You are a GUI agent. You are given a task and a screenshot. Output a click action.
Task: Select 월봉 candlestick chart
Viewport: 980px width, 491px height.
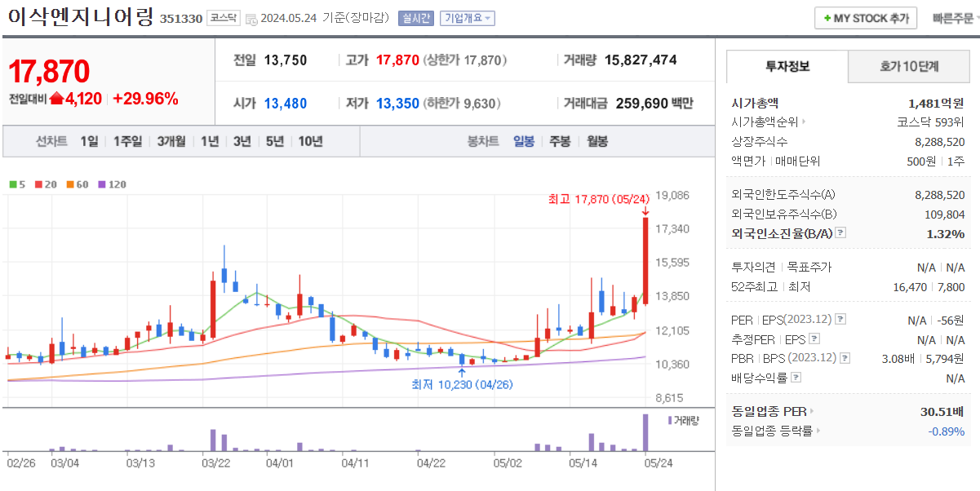596,141
